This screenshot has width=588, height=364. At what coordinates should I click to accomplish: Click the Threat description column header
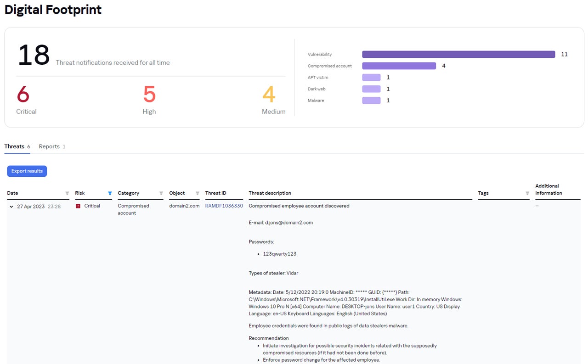coord(270,193)
